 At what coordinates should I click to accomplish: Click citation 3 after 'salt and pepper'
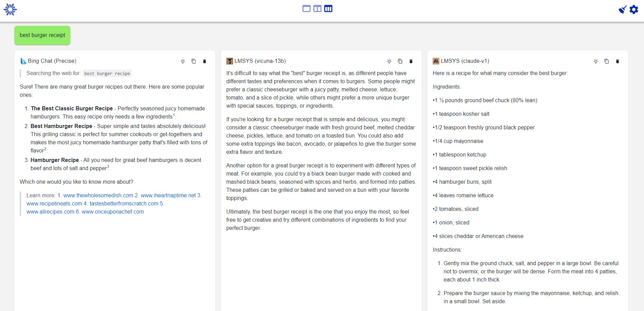[x=108, y=167]
